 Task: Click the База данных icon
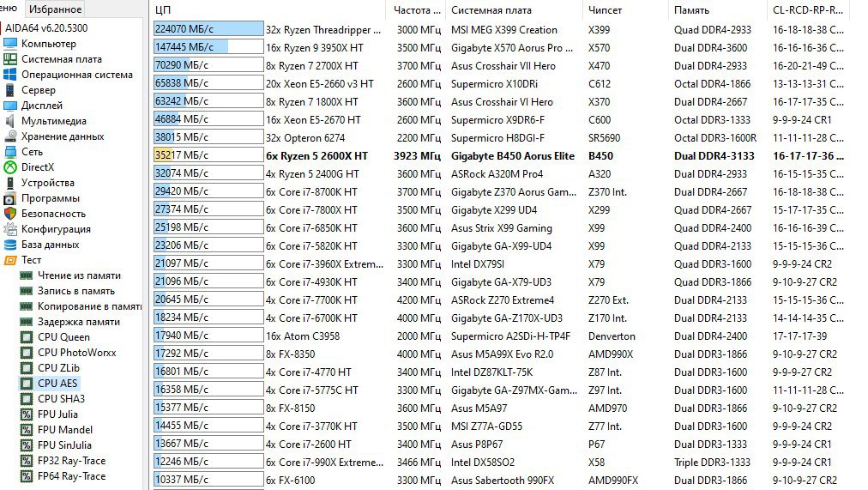pos(10,245)
